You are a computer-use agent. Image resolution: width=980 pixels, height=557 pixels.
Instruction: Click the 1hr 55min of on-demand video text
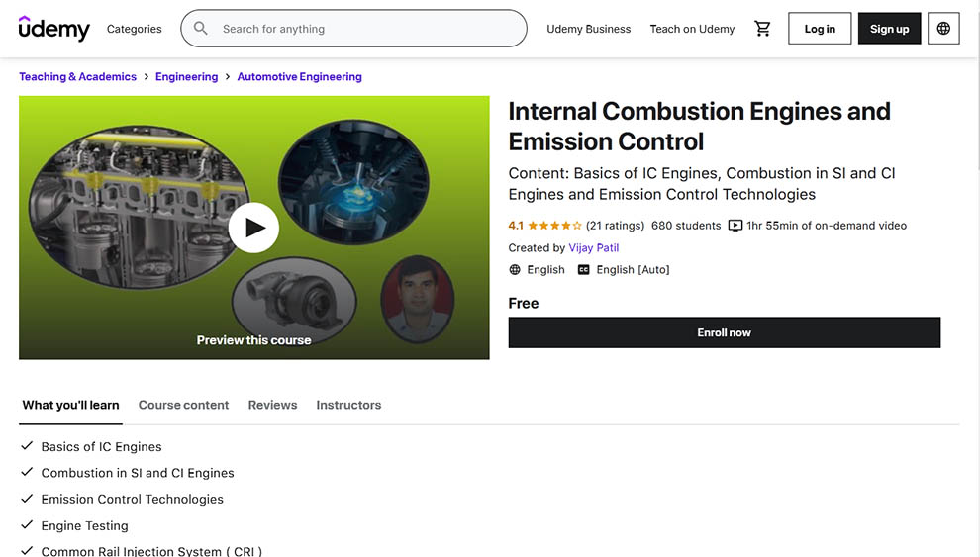[x=827, y=226]
